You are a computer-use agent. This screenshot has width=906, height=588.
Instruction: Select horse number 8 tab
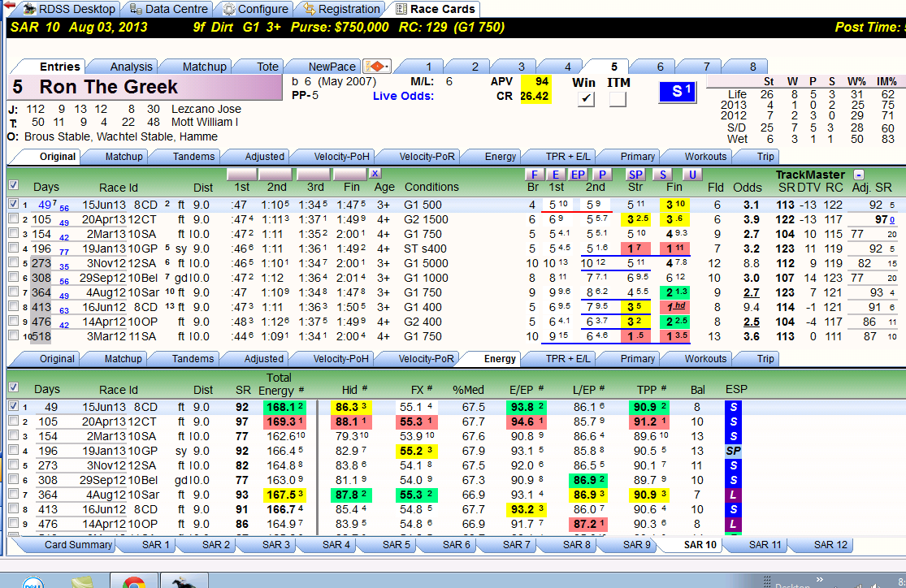tap(753, 67)
